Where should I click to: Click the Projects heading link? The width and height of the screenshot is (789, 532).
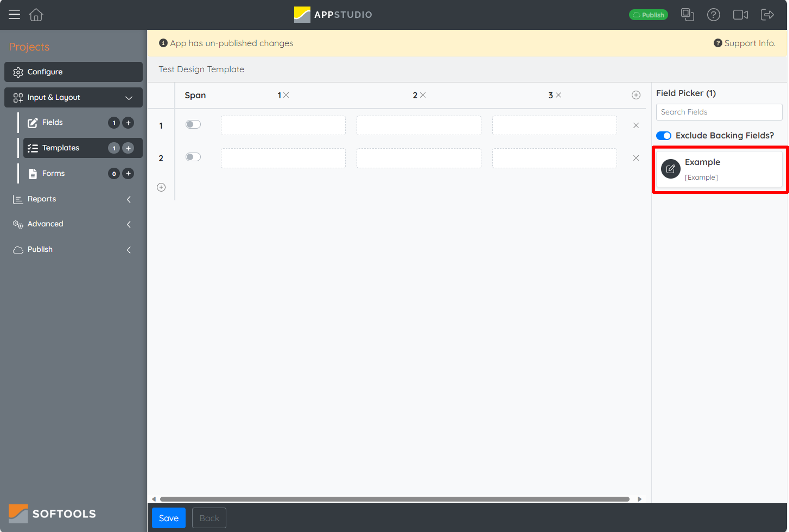[29, 47]
